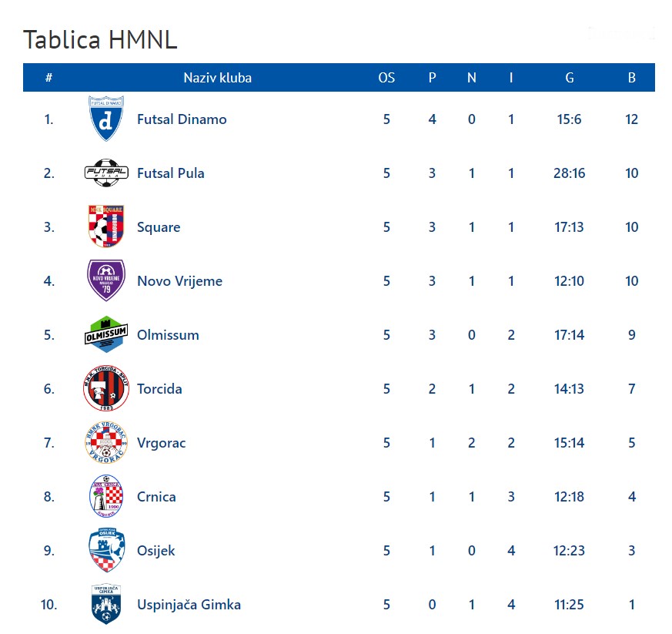Open the Uspinjača Gimka team link
Screen dimensions: 672x634
tap(189, 605)
